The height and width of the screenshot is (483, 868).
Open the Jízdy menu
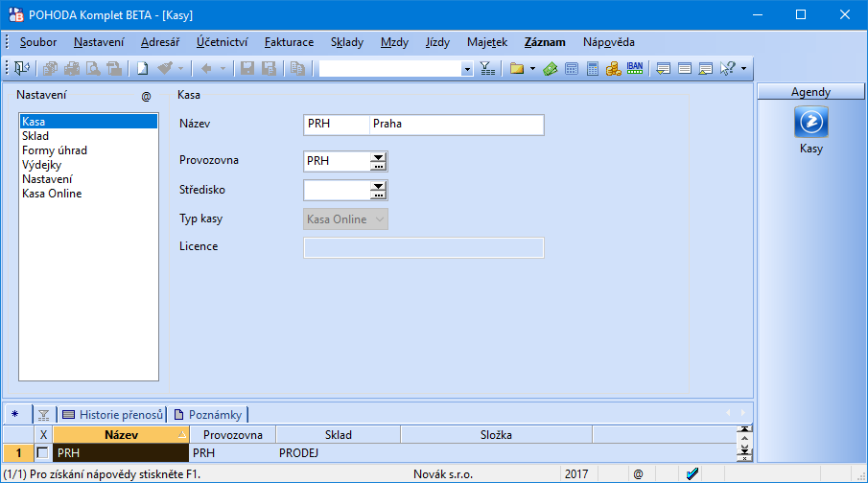437,42
